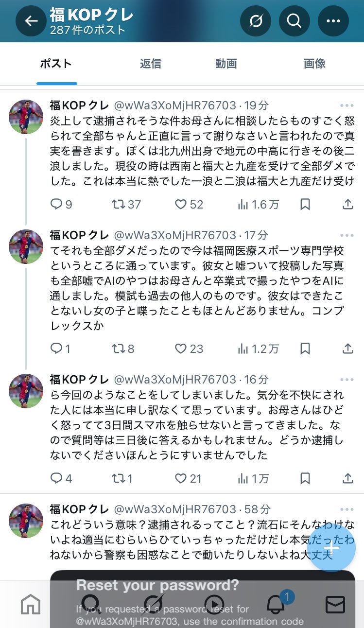Tap profile avatar of the 17分 post
The height and width of the screenshot is (628, 364).
pos(26,246)
